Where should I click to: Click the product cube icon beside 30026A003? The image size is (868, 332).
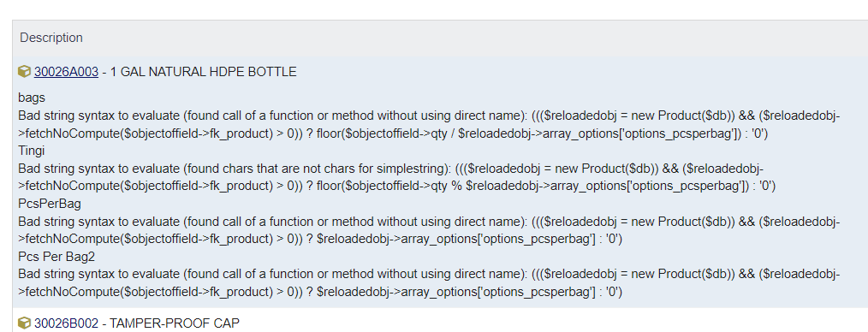coord(24,71)
